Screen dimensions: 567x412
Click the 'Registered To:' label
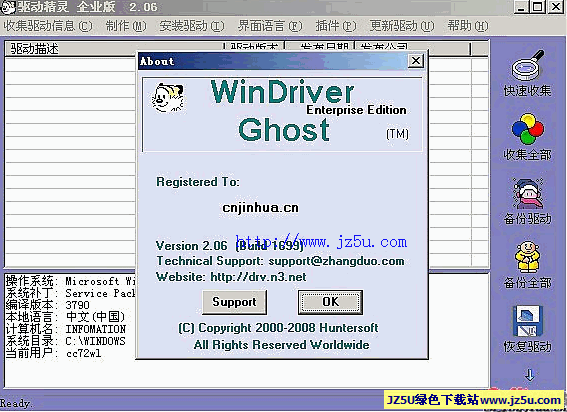(x=198, y=182)
